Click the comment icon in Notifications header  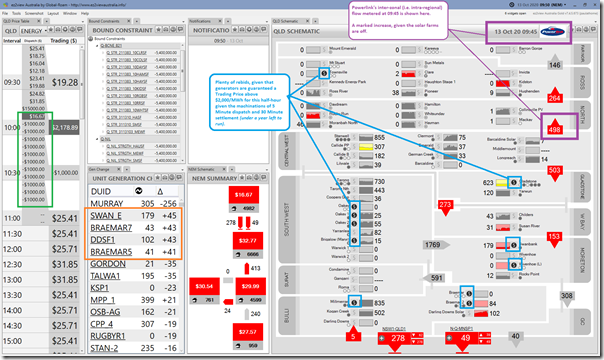(264, 30)
